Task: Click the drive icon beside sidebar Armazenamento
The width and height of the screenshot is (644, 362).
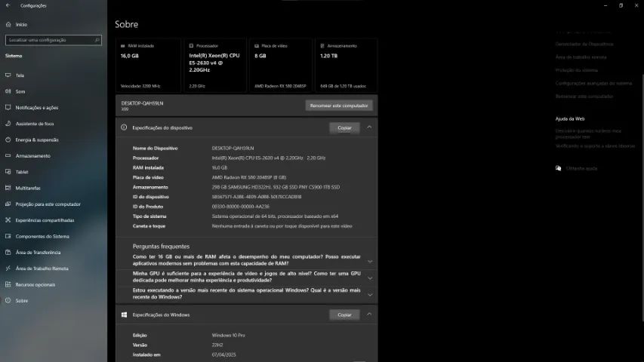Action: [8, 155]
